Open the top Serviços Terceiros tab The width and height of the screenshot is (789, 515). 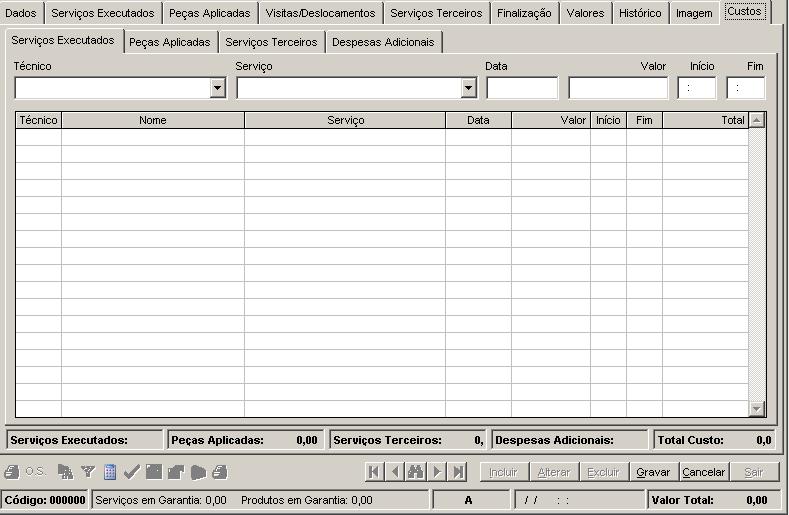click(436, 13)
